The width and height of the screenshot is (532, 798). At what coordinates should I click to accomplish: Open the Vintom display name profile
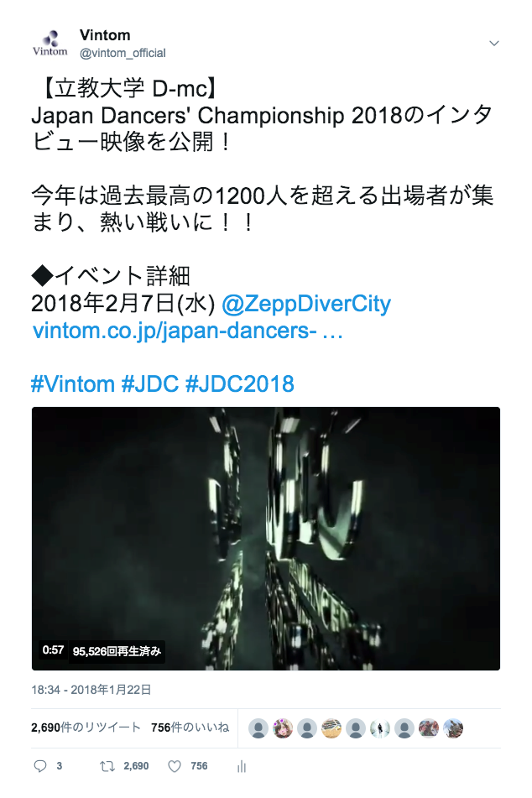[x=105, y=35]
